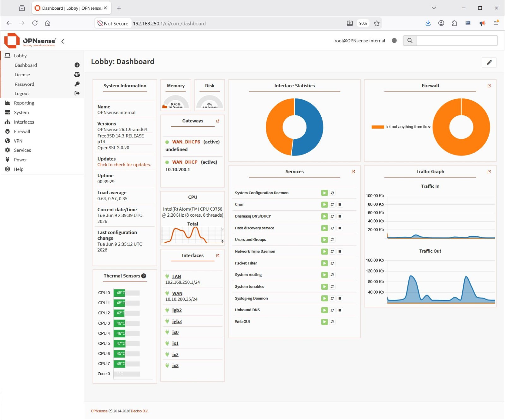
Task: Toggle the firewall legend 'let out anything' entry
Action: 401,127
